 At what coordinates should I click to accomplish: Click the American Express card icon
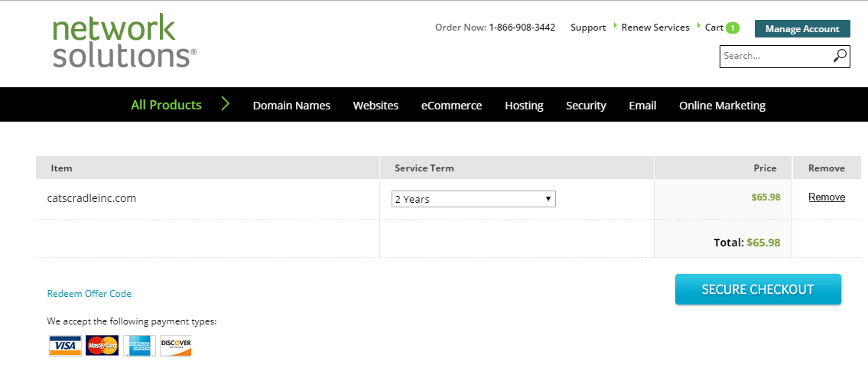pyautogui.click(x=139, y=346)
